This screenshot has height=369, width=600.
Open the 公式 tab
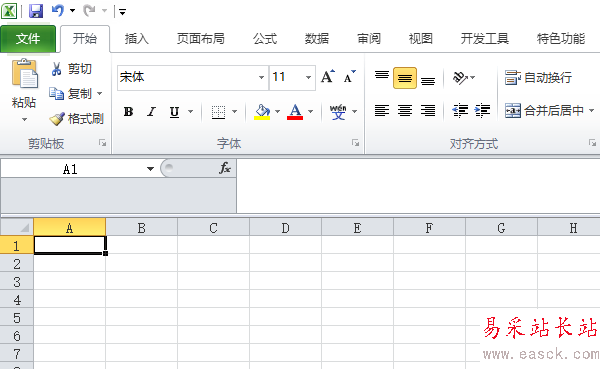[x=265, y=39]
